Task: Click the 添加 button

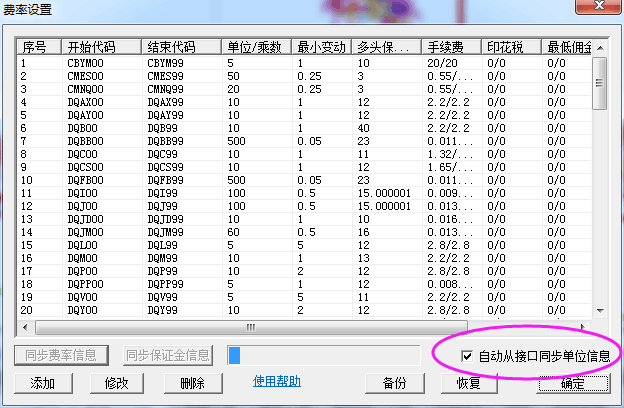Action: pyautogui.click(x=43, y=383)
